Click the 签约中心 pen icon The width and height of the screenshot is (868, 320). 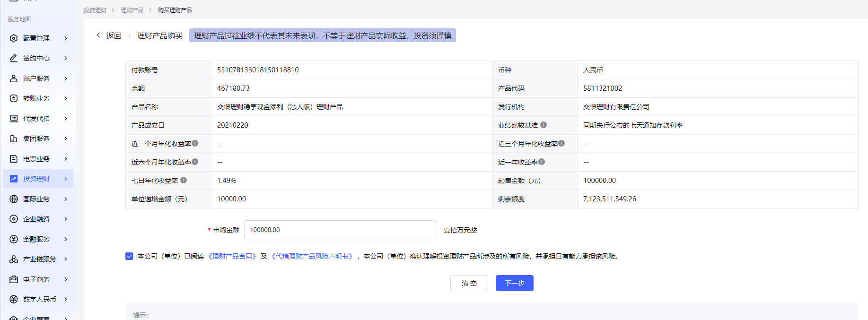coord(14,58)
